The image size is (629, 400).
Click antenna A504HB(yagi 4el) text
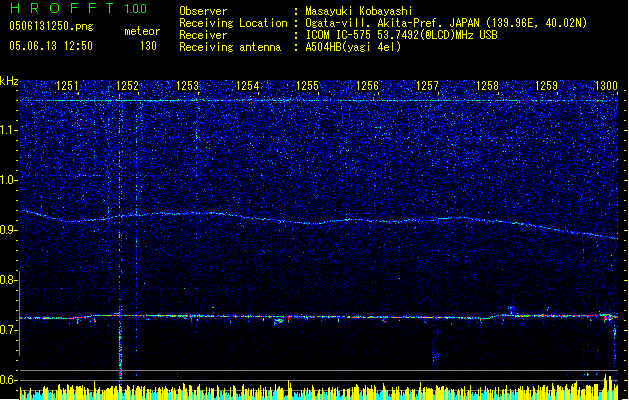(353, 47)
